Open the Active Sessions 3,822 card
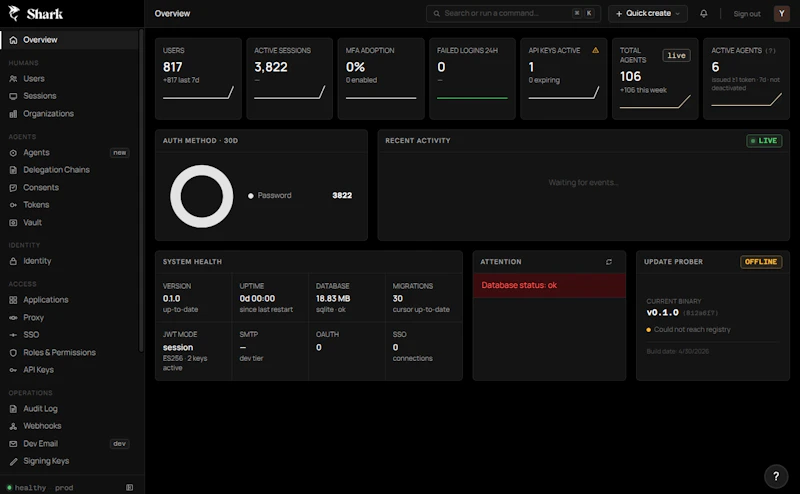Viewport: 800px width, 494px height. click(289, 79)
